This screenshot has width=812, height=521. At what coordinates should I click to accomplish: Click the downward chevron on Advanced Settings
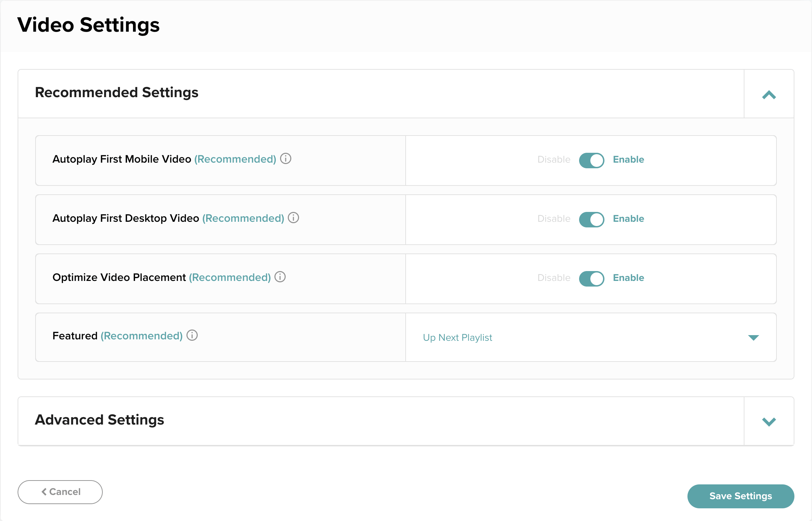[x=769, y=421]
